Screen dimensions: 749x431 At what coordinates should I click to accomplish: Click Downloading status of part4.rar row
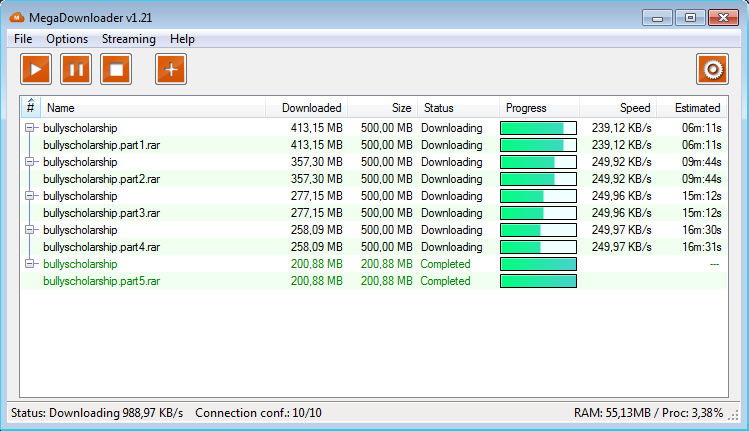(x=451, y=247)
